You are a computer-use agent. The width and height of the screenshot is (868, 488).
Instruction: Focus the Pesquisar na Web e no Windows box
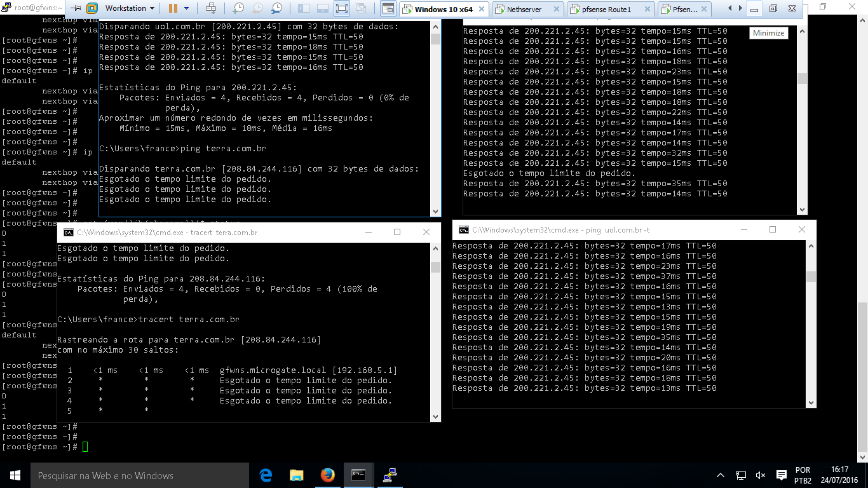(x=140, y=475)
